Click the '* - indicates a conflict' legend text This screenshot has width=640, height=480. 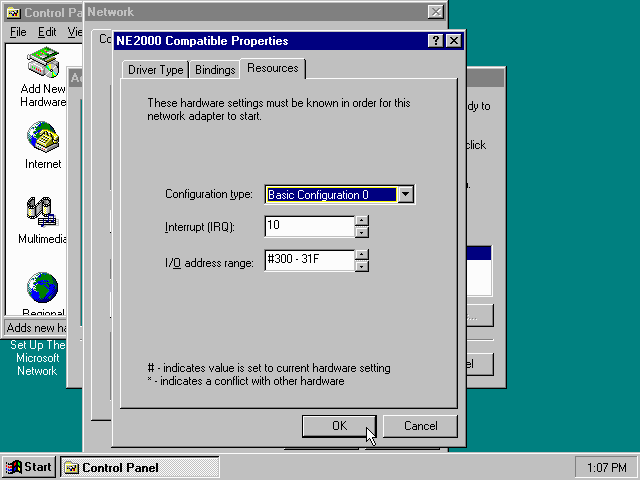246,381
